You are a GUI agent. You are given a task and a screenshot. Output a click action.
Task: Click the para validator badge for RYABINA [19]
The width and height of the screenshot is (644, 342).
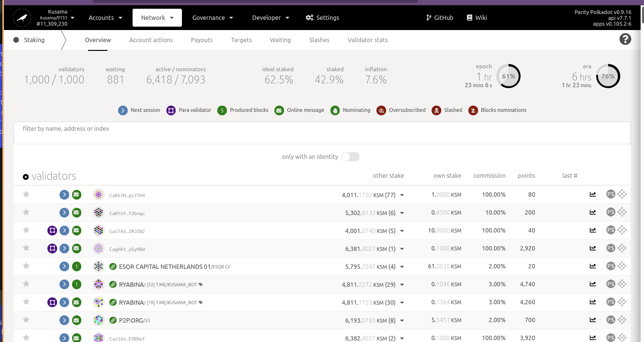[x=52, y=302]
